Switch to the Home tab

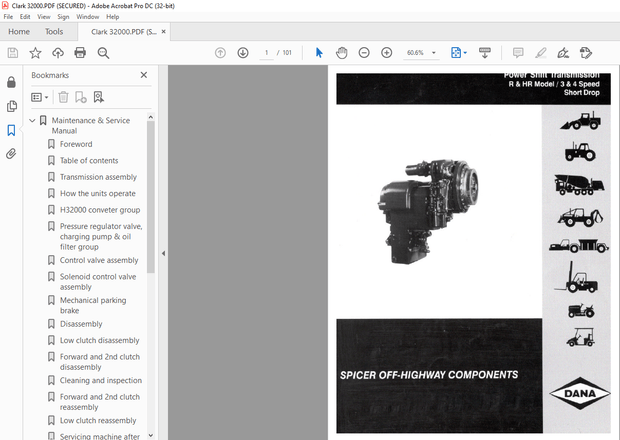tap(19, 32)
